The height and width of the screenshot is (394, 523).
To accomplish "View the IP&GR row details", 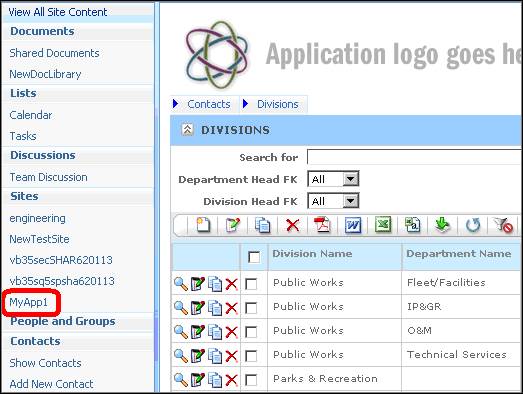I will pos(181,308).
